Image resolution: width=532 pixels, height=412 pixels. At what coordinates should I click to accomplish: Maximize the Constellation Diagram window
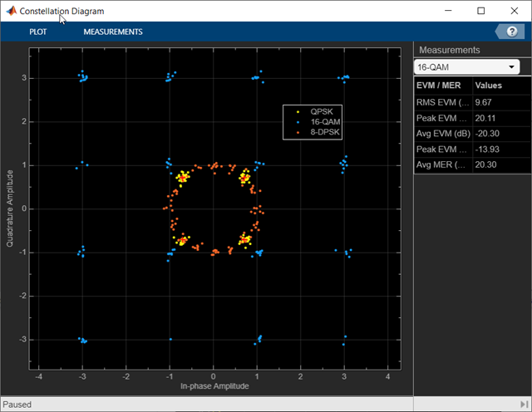coord(480,11)
